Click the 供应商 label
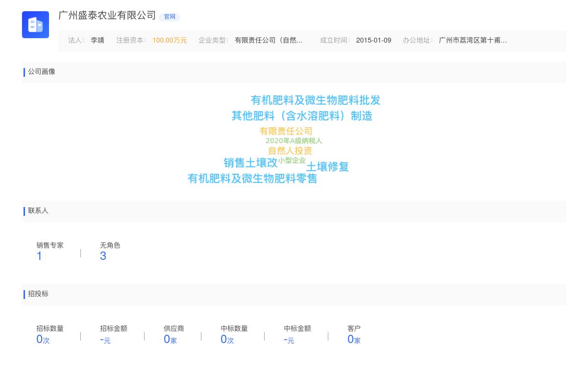 (174, 328)
